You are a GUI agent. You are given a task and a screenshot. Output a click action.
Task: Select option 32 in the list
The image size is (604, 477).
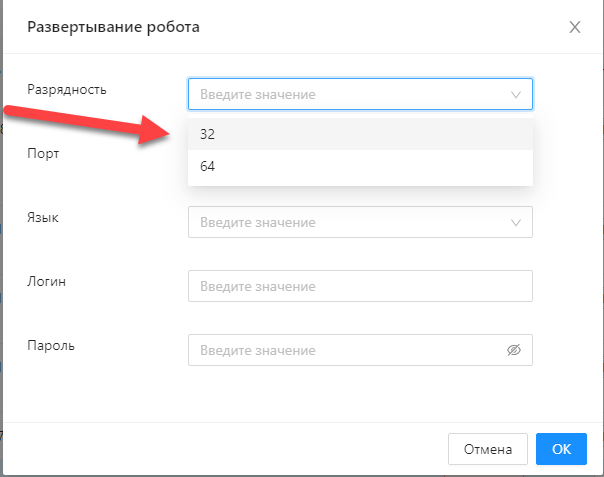[x=360, y=134]
